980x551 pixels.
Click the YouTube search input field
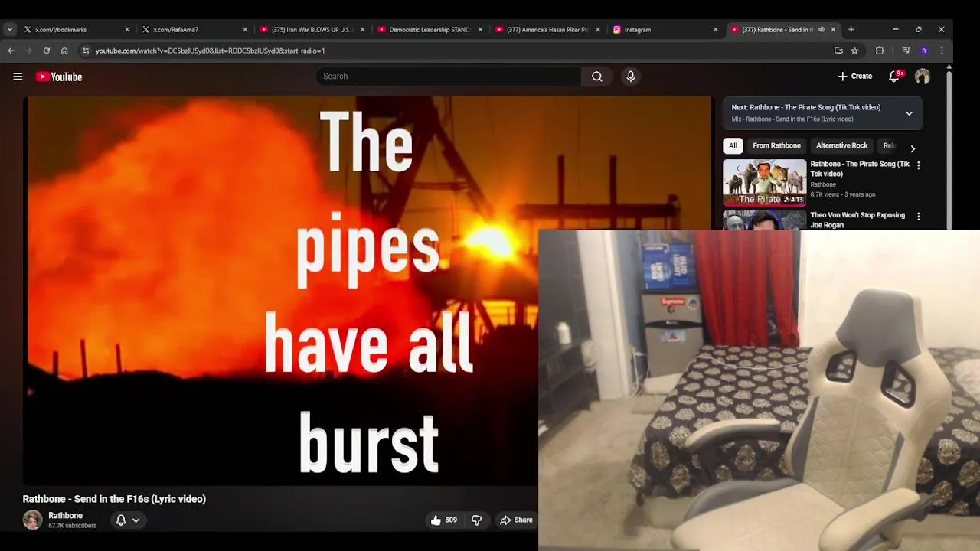(x=449, y=77)
